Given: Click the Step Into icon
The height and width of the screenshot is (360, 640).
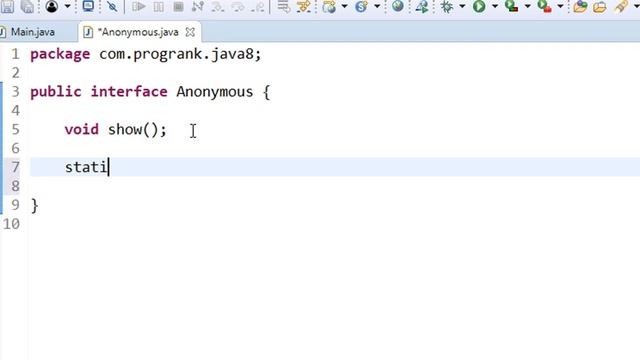Looking at the screenshot, I should pos(218,6).
